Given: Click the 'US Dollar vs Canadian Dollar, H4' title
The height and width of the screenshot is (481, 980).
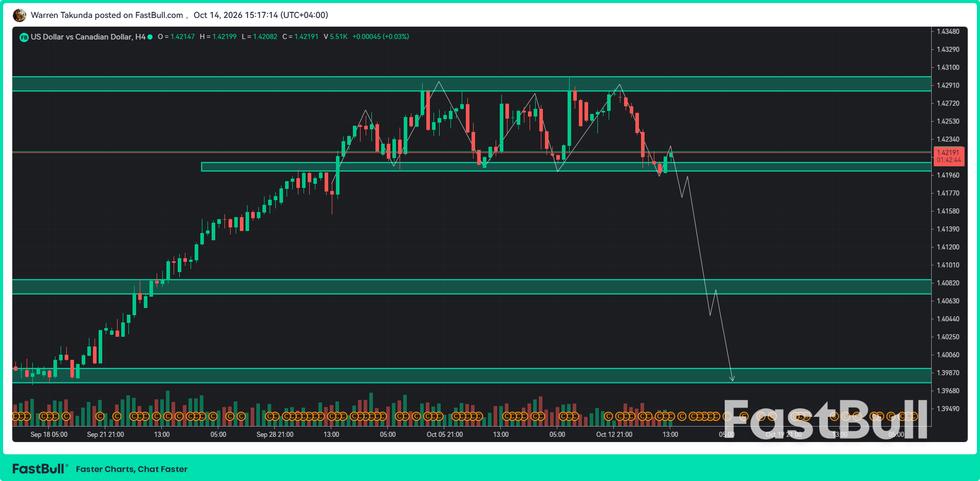Looking at the screenshot, I should click(x=88, y=37).
